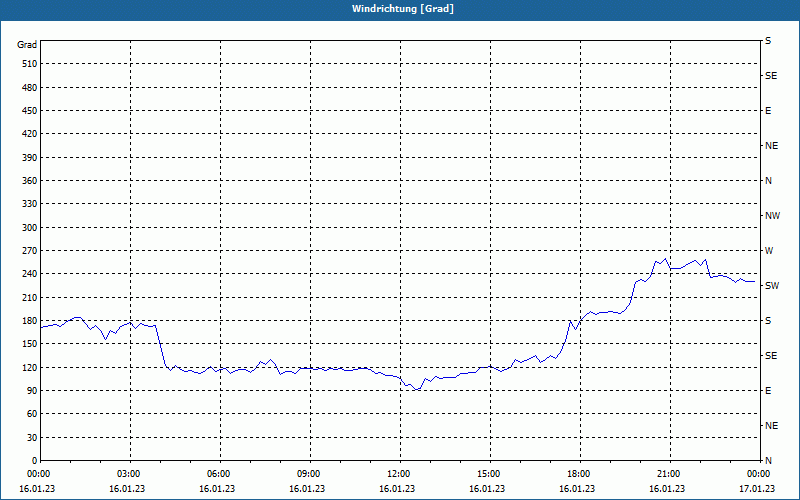
Task: Click the "00:00" label above 17.01.23
Action: click(759, 474)
